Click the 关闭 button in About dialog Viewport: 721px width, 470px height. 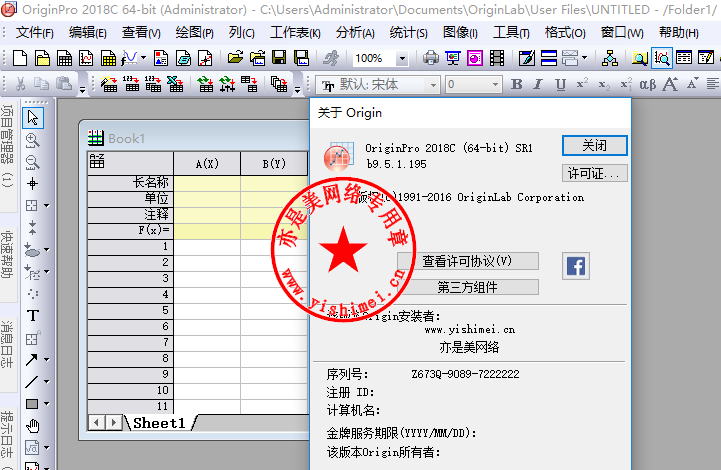pos(595,146)
